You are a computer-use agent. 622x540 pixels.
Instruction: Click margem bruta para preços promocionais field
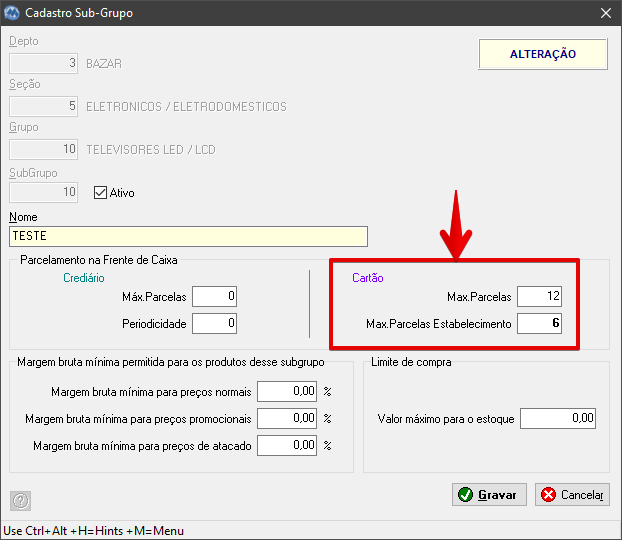[x=287, y=419]
